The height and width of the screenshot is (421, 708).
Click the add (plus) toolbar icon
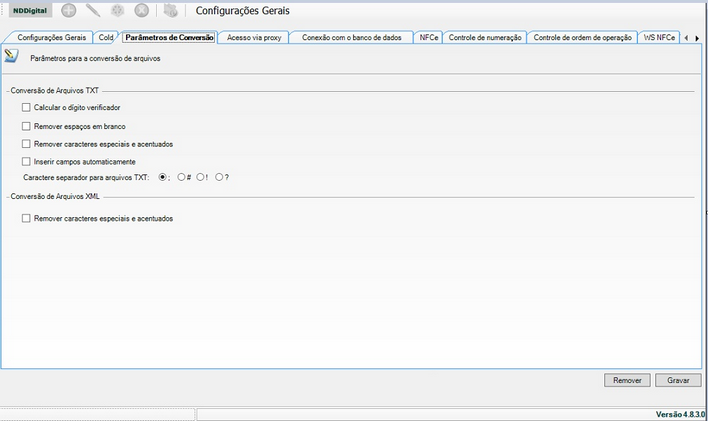(69, 10)
